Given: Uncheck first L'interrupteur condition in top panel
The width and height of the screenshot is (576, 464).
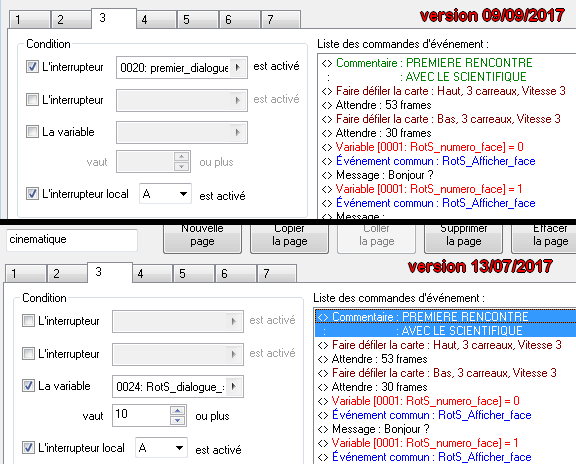Looking at the screenshot, I should [32, 66].
